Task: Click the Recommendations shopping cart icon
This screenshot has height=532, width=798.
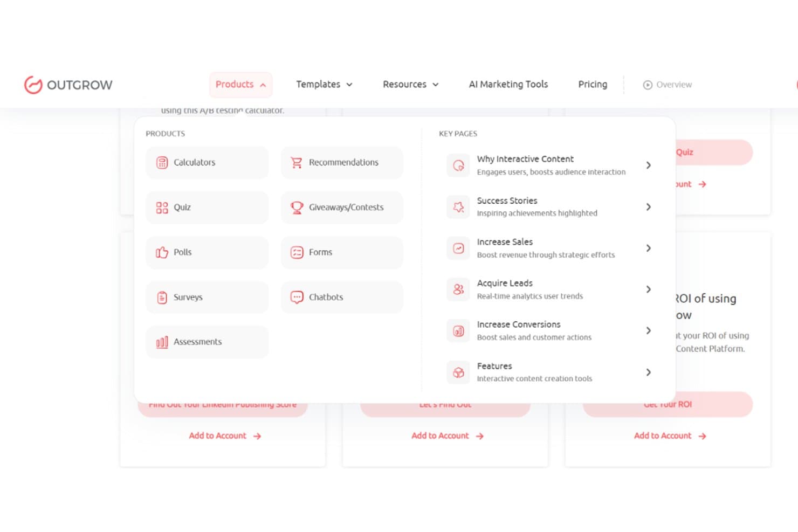Action: click(297, 162)
